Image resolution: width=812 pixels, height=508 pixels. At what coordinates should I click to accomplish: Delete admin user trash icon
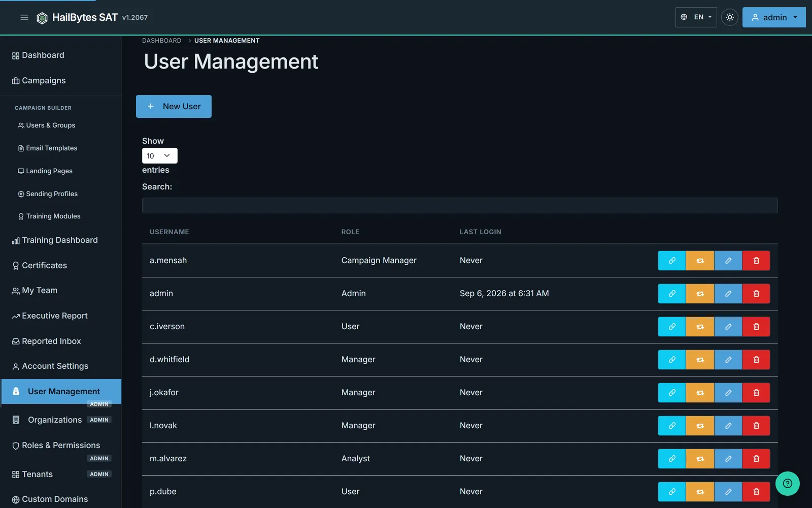point(756,294)
